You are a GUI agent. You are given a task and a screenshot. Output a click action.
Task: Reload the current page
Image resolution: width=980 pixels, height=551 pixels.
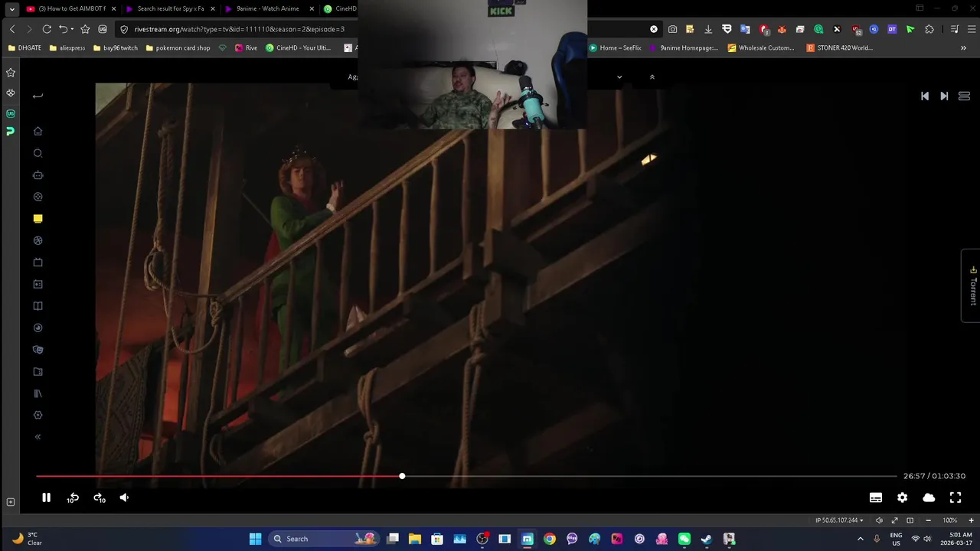pyautogui.click(x=47, y=29)
